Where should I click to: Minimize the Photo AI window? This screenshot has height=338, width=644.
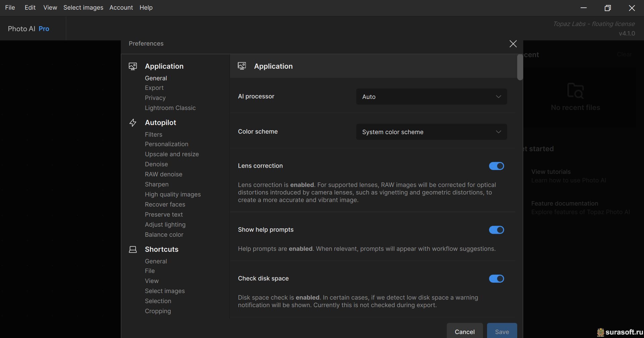click(584, 8)
